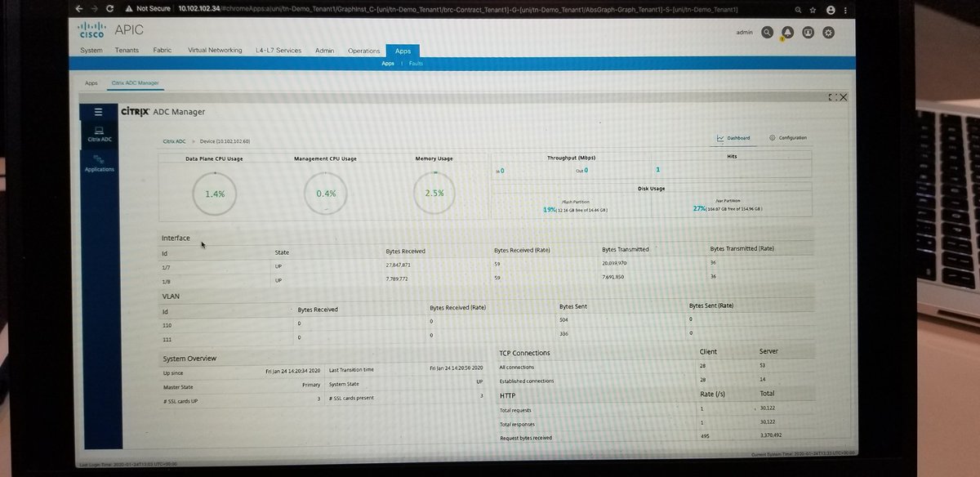Open the Operations menu tab
Screen dimensions: 980x477
point(364,51)
